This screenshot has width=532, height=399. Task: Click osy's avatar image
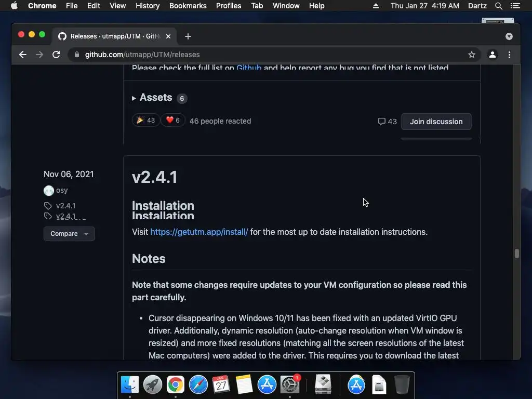[49, 191]
